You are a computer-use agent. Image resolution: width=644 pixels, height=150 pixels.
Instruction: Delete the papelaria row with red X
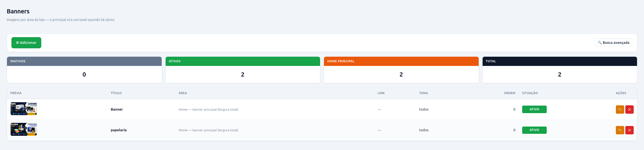click(629, 130)
